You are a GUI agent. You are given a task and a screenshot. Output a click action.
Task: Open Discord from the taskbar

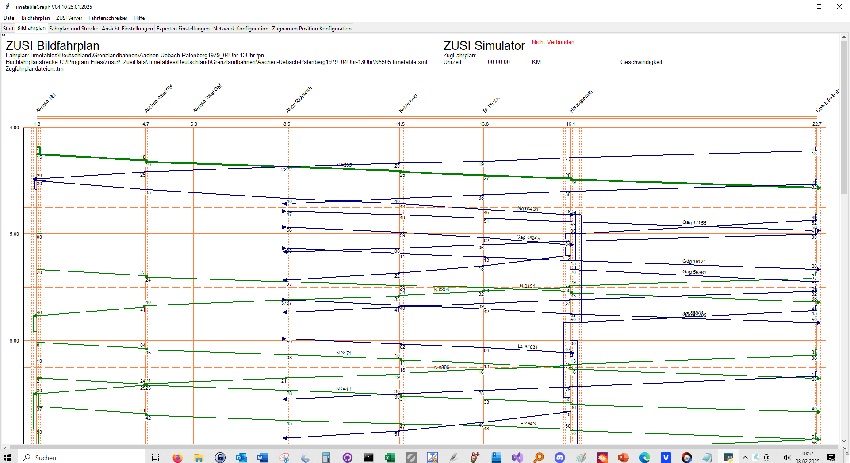[x=557, y=456]
